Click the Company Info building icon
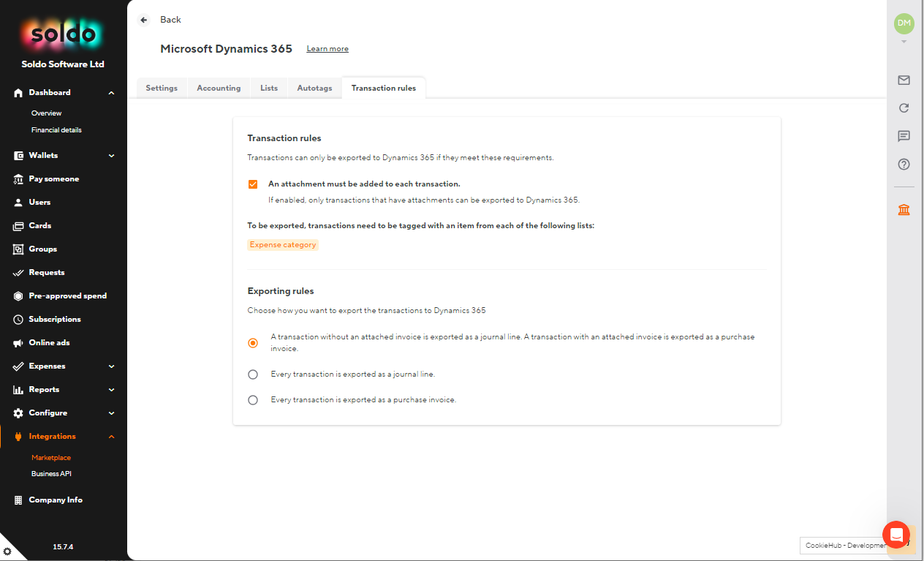Screen dimensions: 924x561 (x=18, y=500)
